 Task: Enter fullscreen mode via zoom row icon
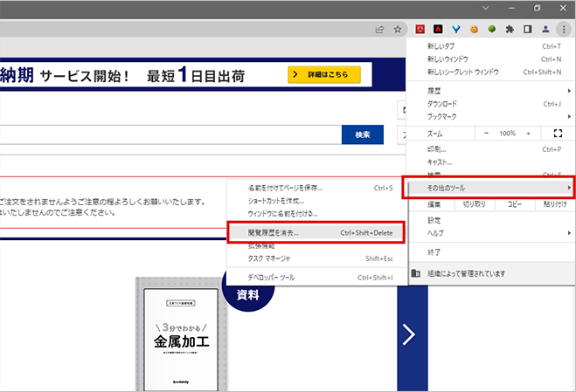[x=558, y=133]
